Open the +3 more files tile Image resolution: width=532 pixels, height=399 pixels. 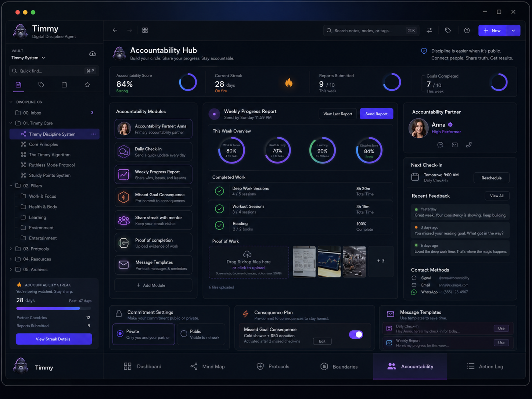point(381,261)
